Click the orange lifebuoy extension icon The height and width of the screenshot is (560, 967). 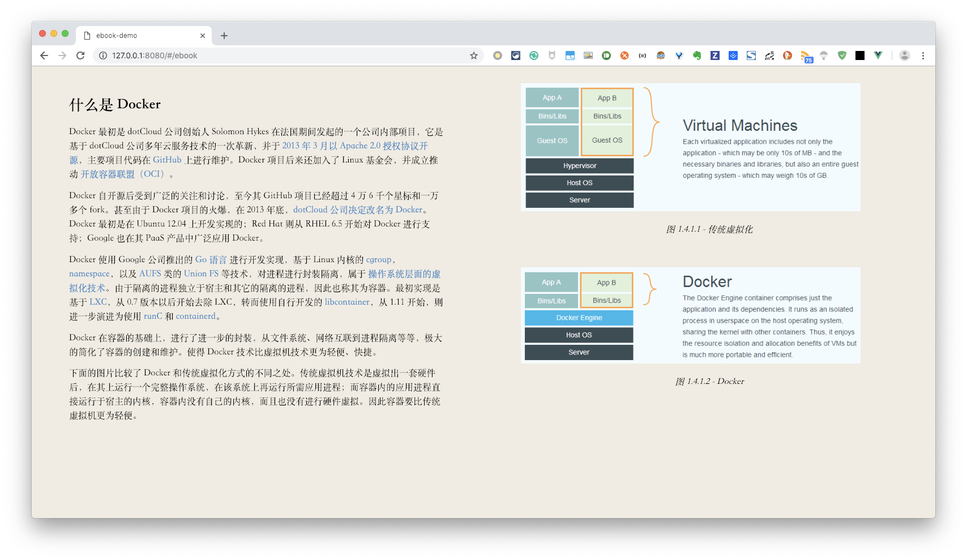624,55
